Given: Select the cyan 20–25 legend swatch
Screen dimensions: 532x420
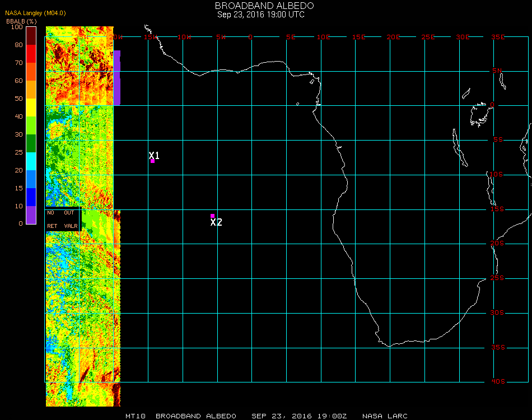Looking at the screenshot, I should pyautogui.click(x=31, y=161).
